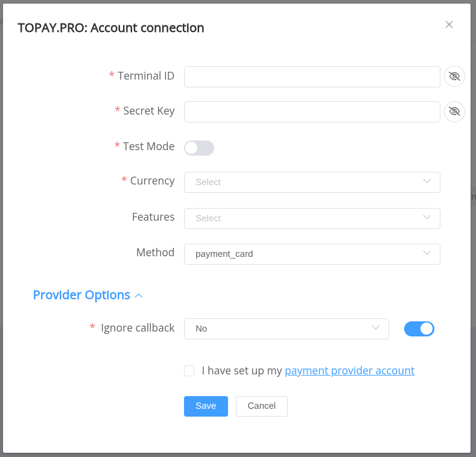Change the Method from payment_card

click(x=311, y=254)
